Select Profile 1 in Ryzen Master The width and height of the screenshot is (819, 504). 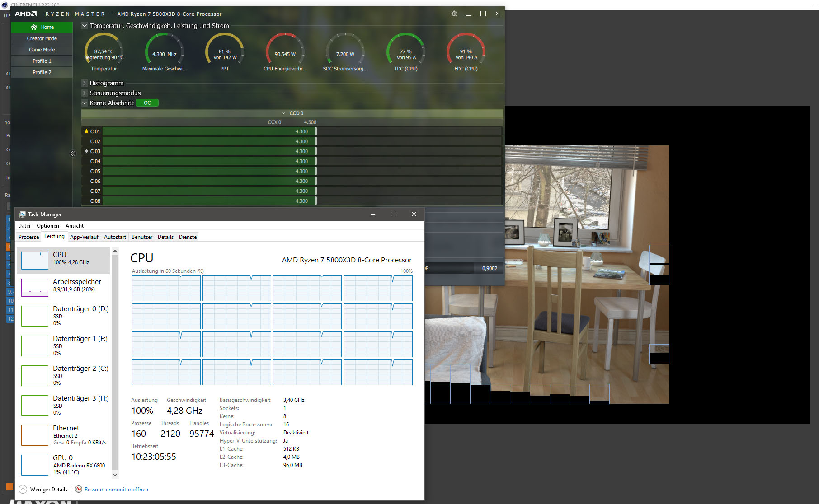point(42,61)
